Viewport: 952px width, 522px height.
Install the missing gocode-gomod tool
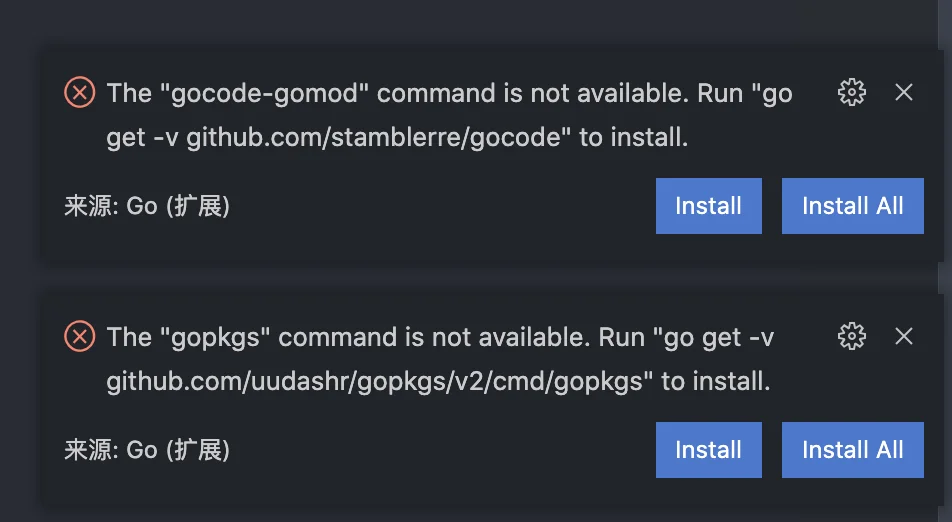pyautogui.click(x=709, y=206)
